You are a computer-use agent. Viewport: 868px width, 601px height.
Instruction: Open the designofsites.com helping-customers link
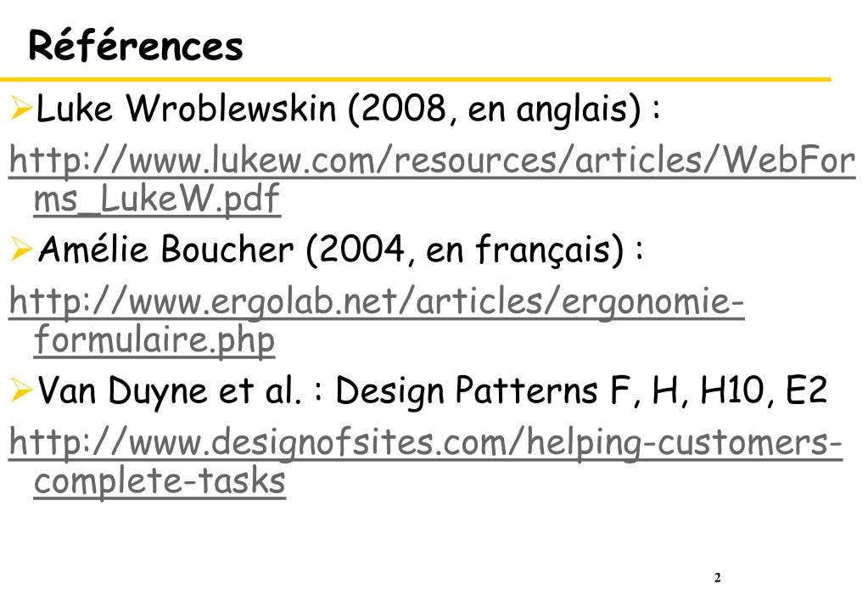(426, 442)
